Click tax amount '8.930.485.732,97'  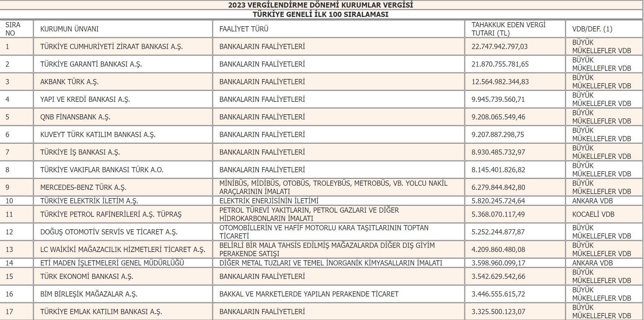pyautogui.click(x=498, y=152)
